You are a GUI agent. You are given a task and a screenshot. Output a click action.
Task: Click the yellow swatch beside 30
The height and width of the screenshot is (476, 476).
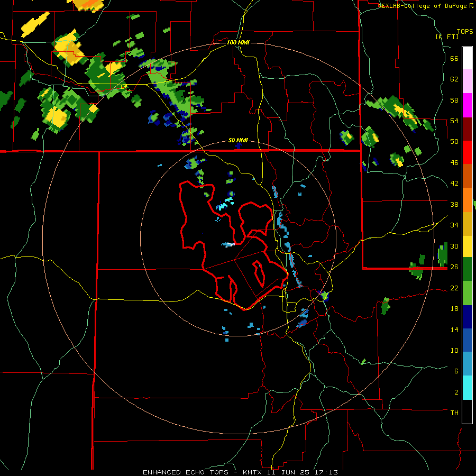[467, 246]
